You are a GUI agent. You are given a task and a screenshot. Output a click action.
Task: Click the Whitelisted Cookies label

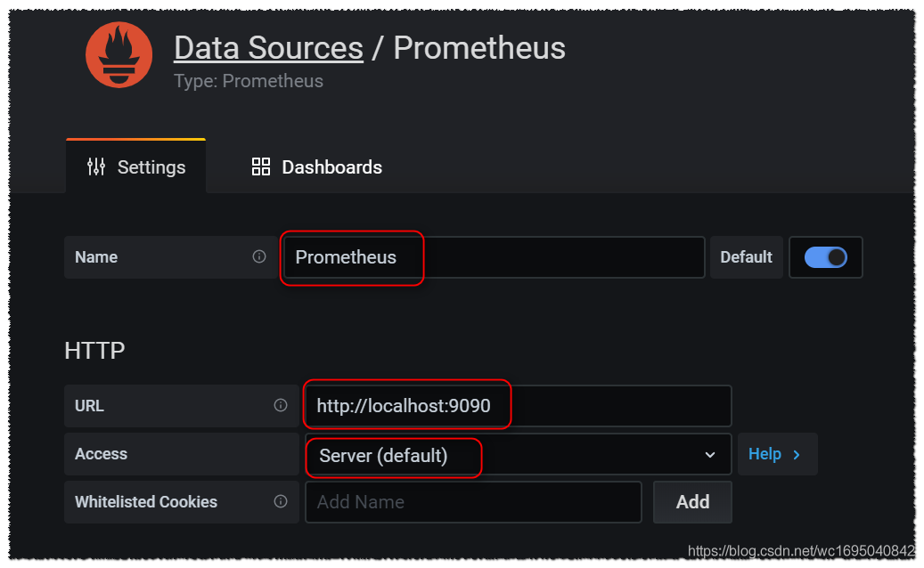146,502
